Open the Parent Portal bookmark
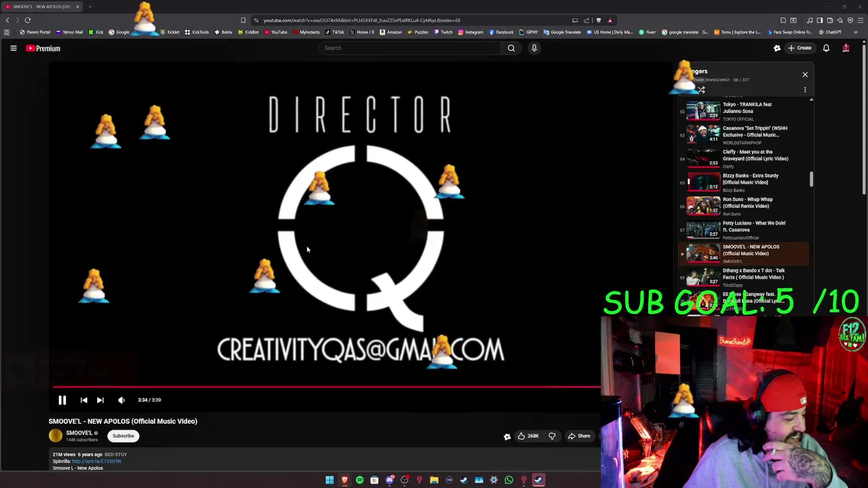The width and height of the screenshot is (868, 488). coord(35,32)
